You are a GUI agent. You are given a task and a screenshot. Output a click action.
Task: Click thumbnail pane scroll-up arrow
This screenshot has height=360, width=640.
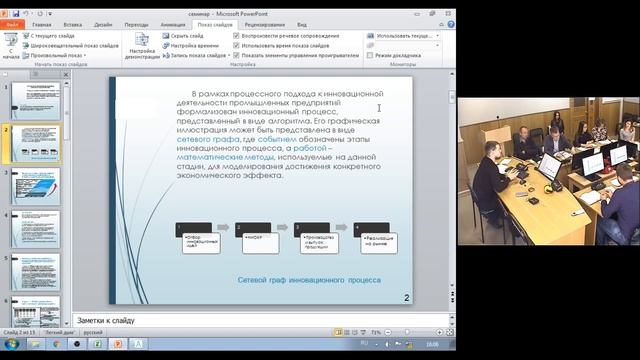point(67,83)
